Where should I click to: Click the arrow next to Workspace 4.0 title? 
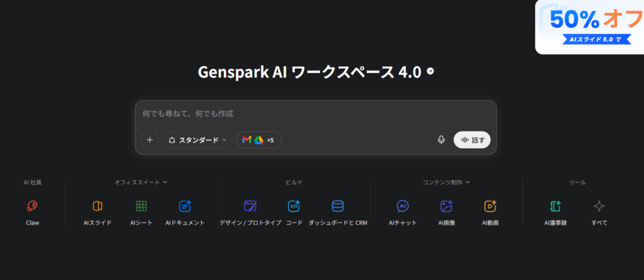pyautogui.click(x=430, y=71)
